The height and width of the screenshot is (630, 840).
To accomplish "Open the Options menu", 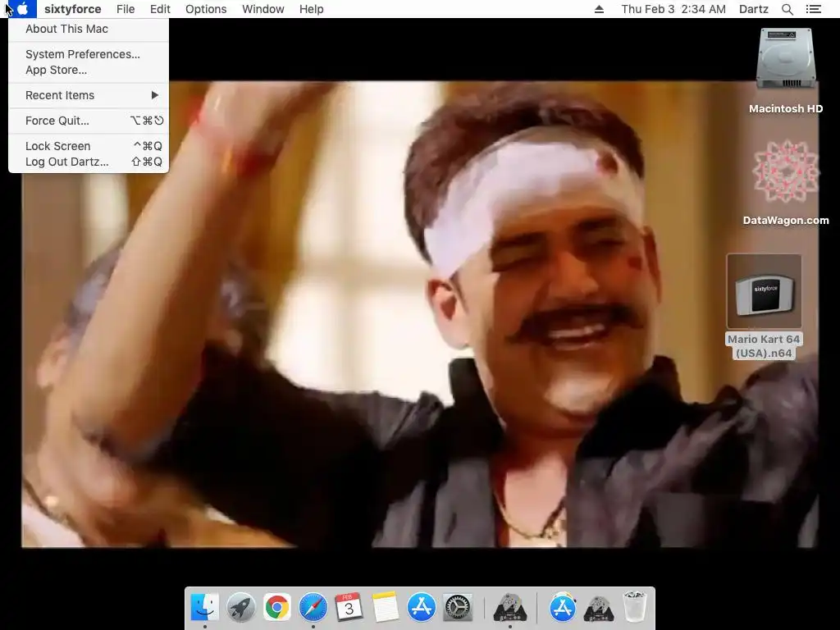I will tap(206, 9).
